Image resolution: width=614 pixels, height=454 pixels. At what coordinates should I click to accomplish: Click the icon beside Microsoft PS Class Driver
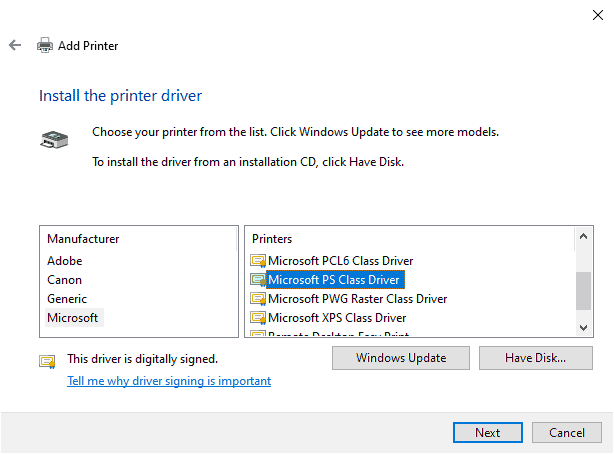(x=258, y=280)
